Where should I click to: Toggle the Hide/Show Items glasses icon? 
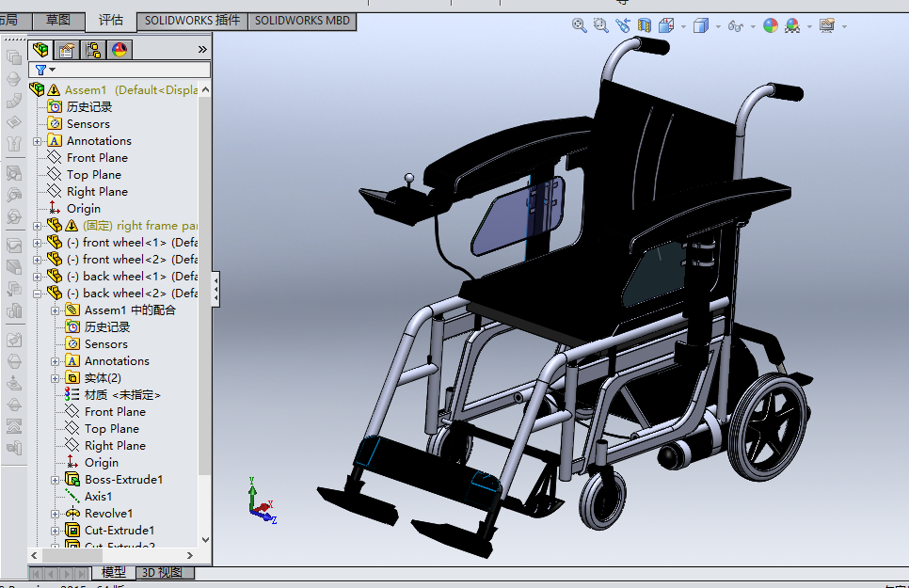[x=736, y=26]
